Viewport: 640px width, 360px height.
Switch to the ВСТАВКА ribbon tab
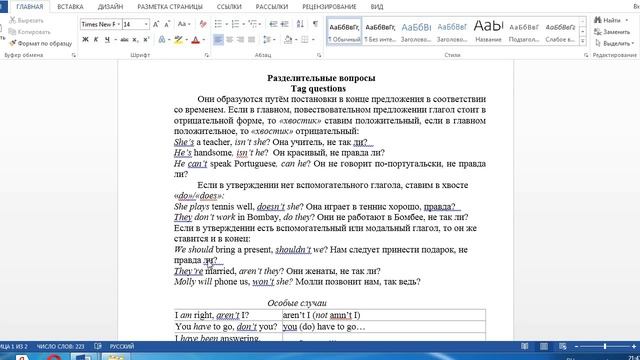70,7
